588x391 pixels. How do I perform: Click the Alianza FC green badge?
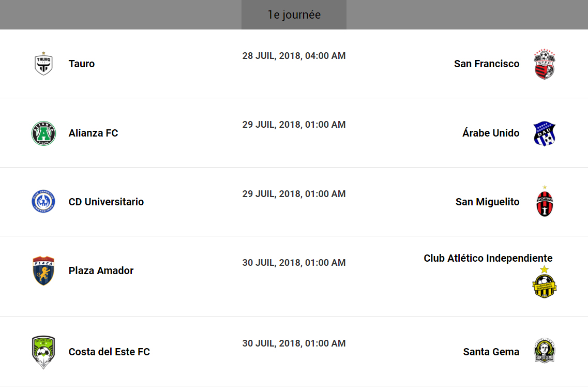pos(43,133)
